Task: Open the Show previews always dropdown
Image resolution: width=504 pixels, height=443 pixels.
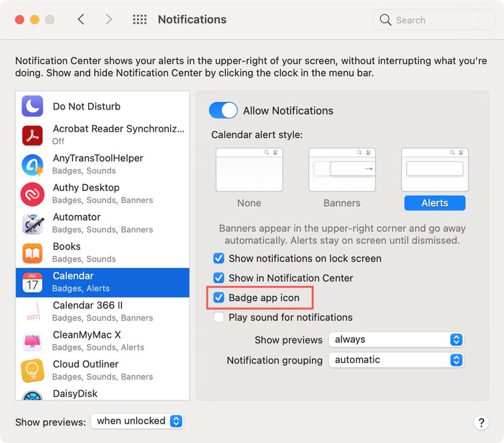Action: coord(396,340)
